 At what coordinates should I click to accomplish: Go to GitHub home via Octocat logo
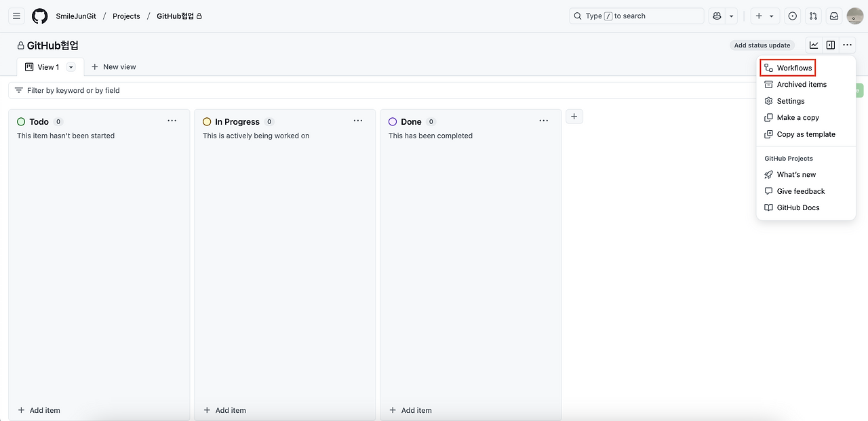click(40, 16)
